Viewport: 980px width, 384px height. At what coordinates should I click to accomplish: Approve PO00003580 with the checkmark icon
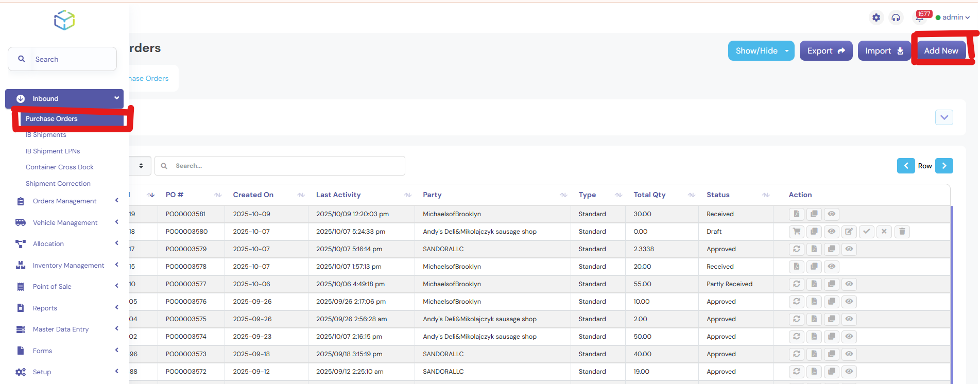[867, 232]
